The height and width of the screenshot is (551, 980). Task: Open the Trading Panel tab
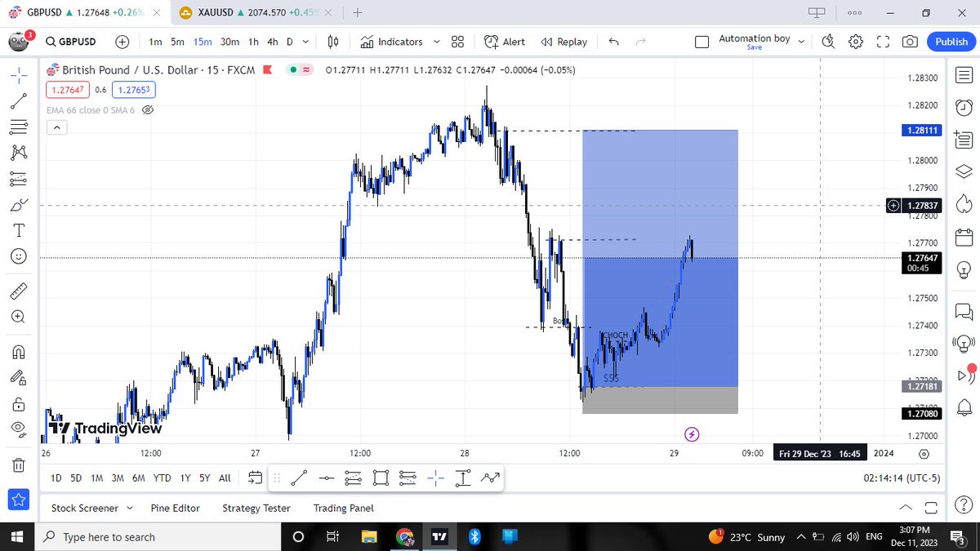click(x=344, y=508)
